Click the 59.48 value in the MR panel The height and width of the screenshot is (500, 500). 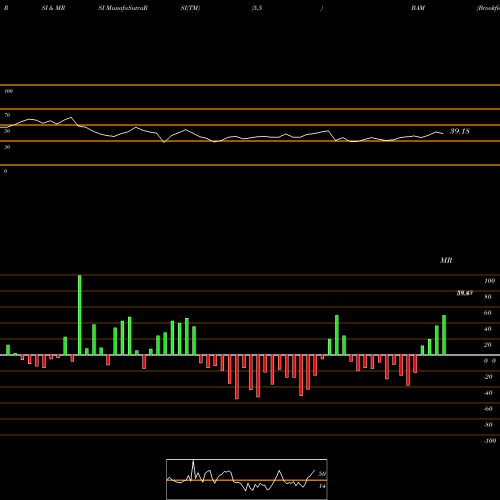[x=465, y=293]
